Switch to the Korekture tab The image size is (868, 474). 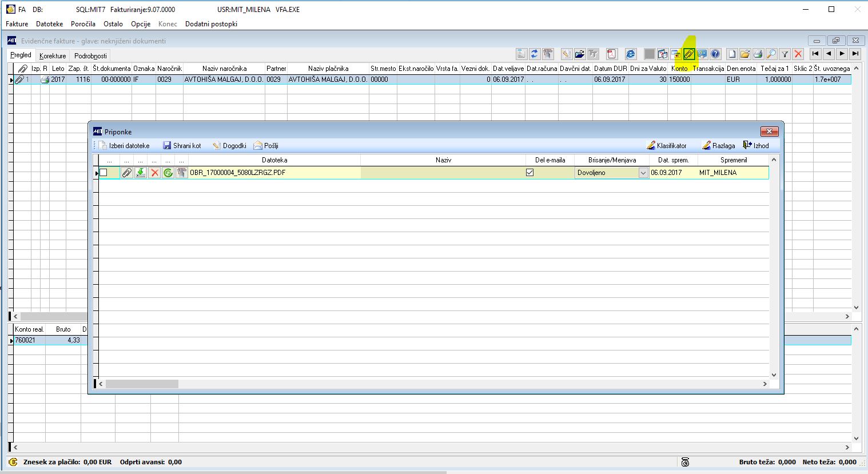53,56
